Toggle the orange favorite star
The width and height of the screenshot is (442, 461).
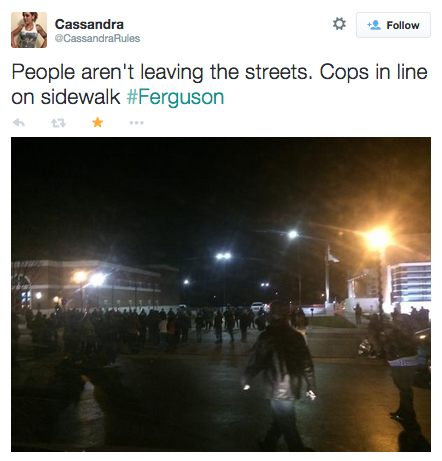pyautogui.click(x=97, y=123)
